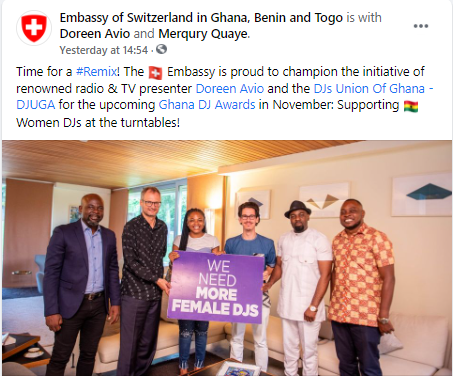Click the Swiss embassy profile picture
Screen dimensions: 453x376
[34, 28]
